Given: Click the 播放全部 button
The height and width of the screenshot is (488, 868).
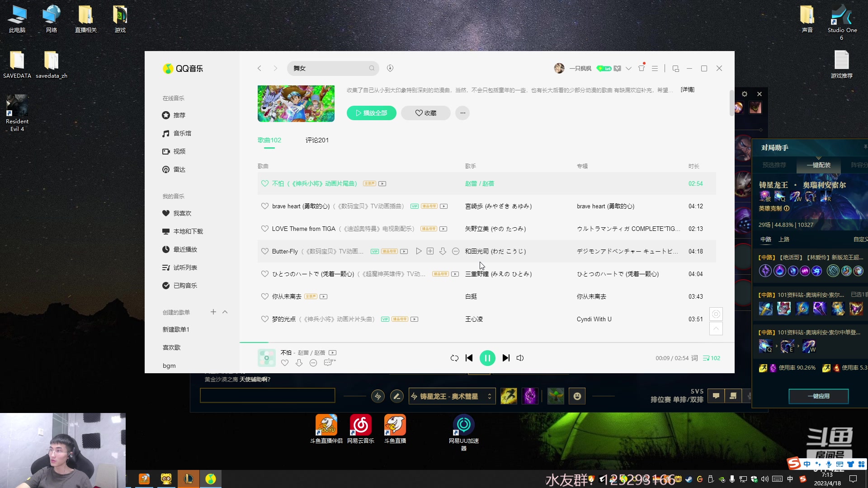Looking at the screenshot, I should [x=371, y=113].
